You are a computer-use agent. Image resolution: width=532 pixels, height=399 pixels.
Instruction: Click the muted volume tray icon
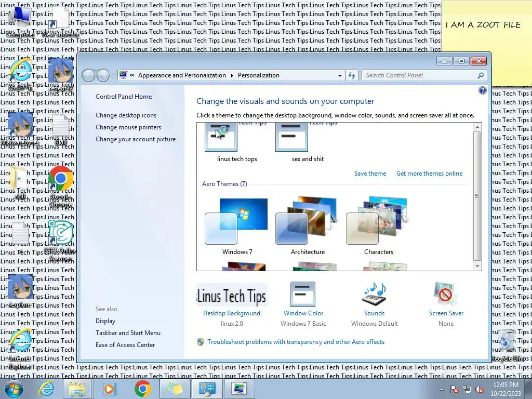pyautogui.click(x=480, y=390)
